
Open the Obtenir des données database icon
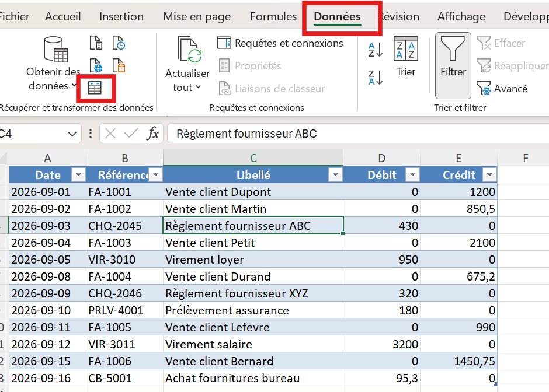tap(55, 50)
